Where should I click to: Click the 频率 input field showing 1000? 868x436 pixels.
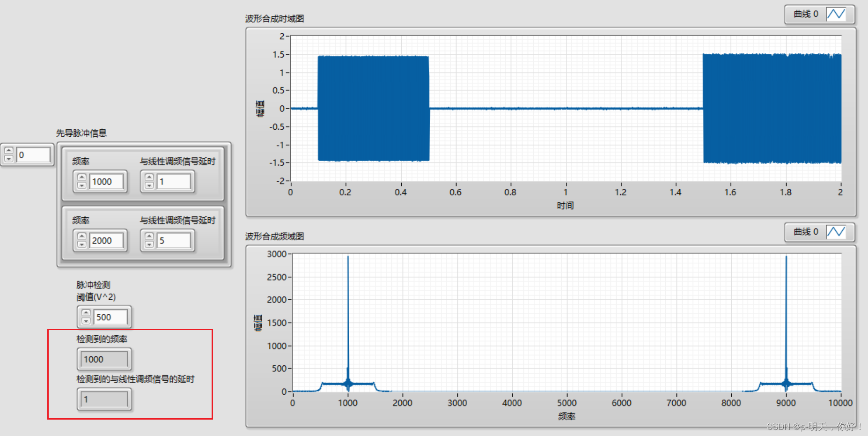pos(107,182)
